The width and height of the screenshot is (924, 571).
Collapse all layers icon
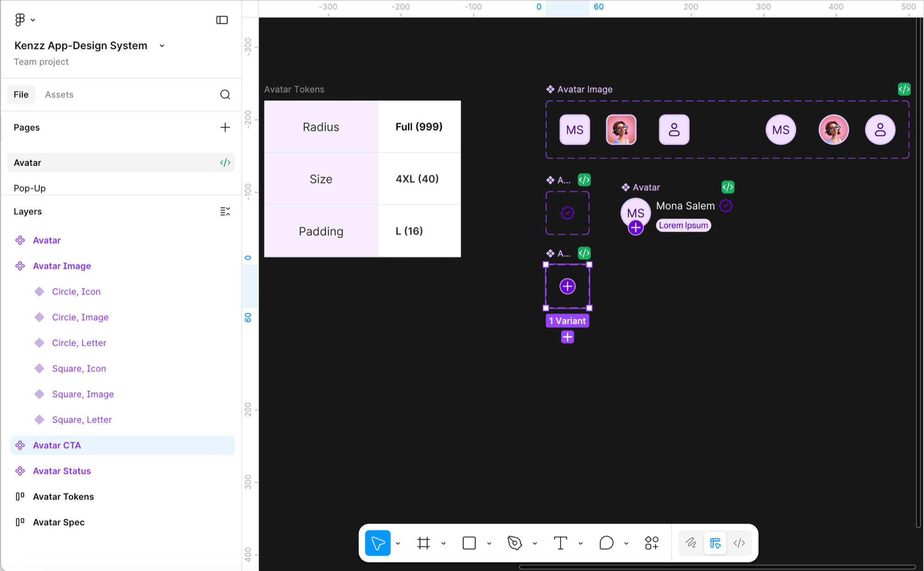225,212
